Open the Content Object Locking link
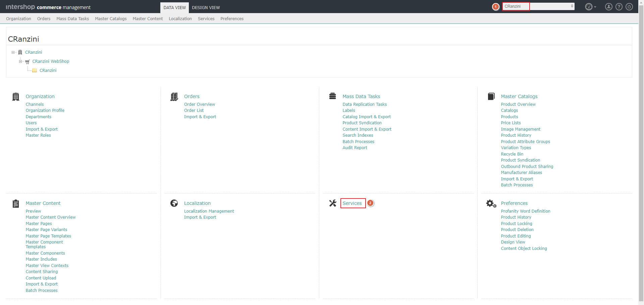The width and height of the screenshot is (644, 305). point(524,249)
